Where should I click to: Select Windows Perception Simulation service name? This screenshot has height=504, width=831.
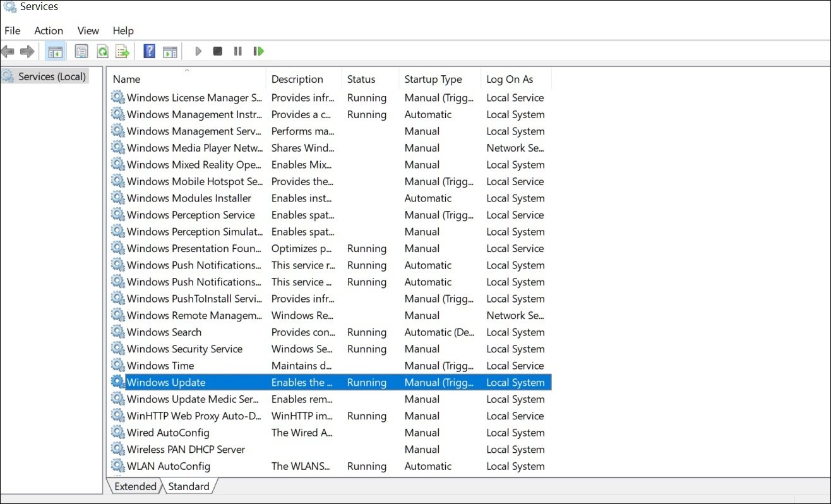point(195,232)
